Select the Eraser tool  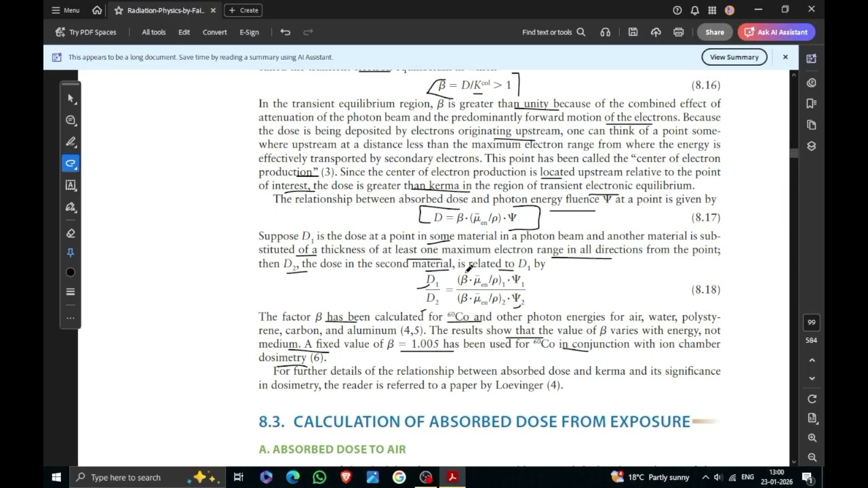point(71,232)
